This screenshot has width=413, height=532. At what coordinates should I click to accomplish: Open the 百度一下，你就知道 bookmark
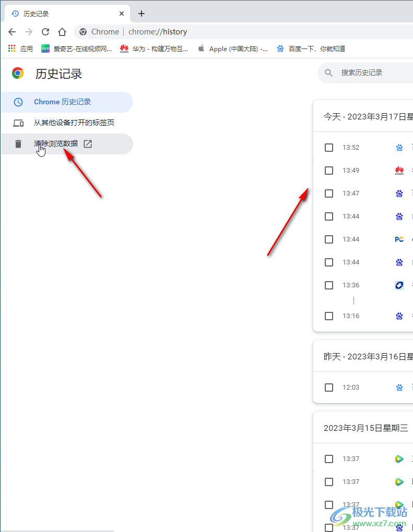coord(311,49)
